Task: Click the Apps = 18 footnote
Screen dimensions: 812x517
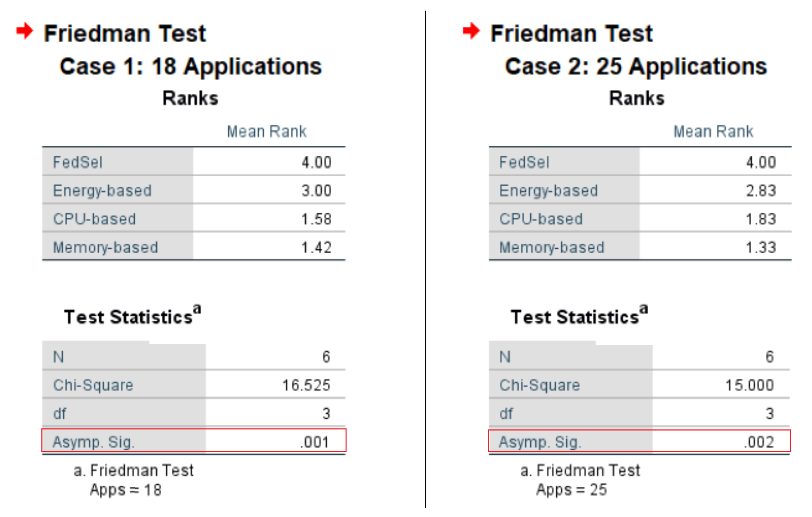Action: (x=125, y=490)
